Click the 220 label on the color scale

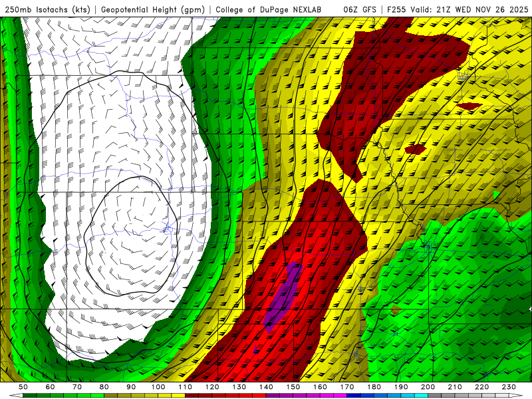(481, 387)
